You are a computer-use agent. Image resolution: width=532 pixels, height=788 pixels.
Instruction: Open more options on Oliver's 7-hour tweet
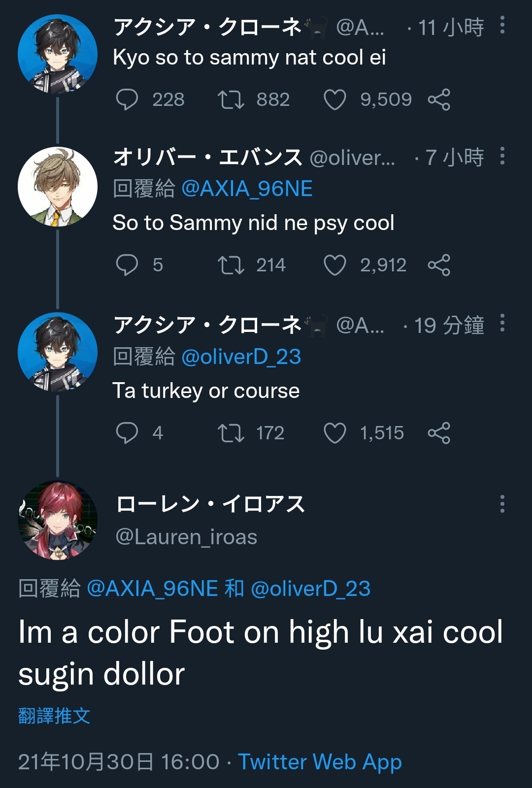click(x=502, y=156)
